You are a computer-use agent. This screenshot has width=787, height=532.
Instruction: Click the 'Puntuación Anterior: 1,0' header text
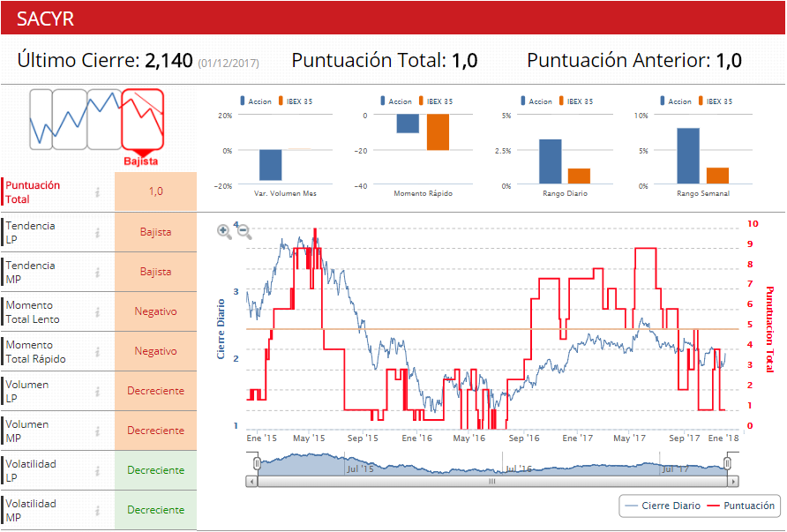634,61
